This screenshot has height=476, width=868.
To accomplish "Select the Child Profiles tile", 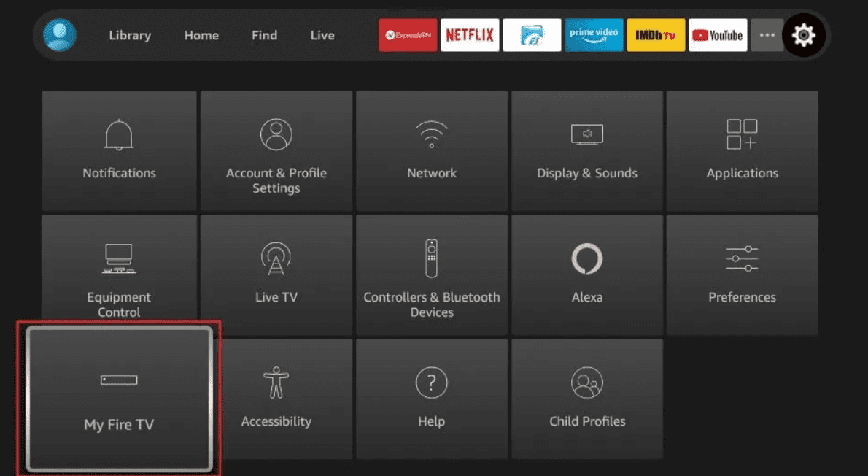I will click(587, 399).
